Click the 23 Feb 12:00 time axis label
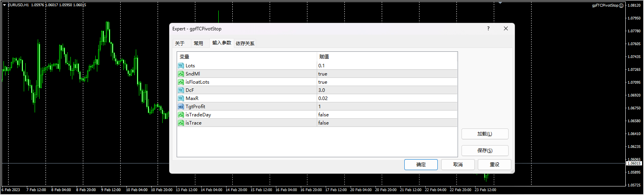Viewport: 644px width, 195px height. (x=485, y=190)
